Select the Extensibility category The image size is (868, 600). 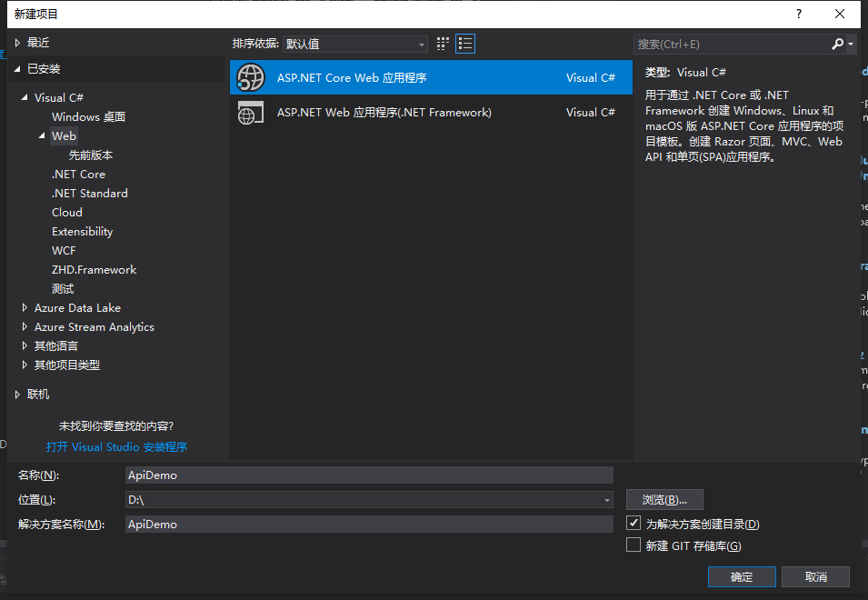[x=83, y=232]
